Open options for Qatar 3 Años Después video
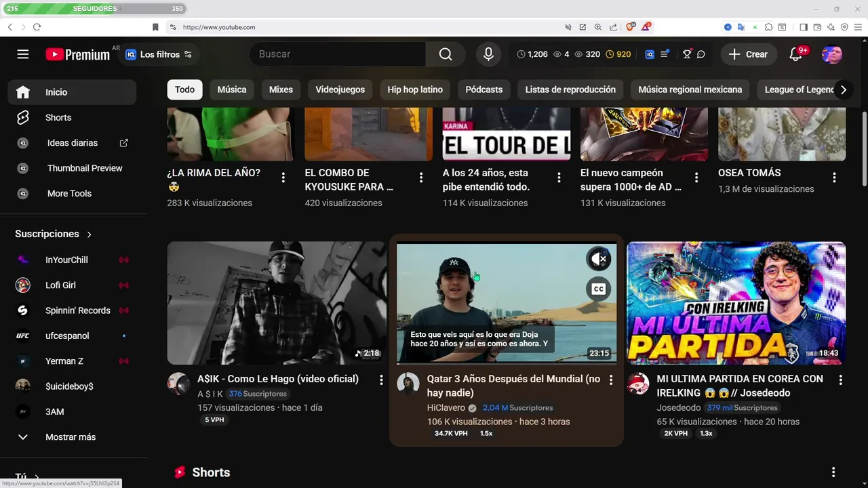Viewport: 868px width, 488px height. (x=611, y=380)
